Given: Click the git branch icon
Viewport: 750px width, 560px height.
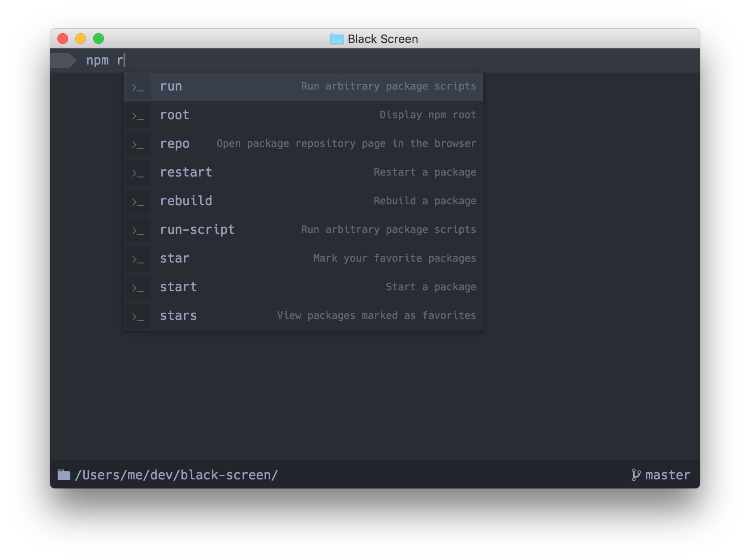Looking at the screenshot, I should (636, 475).
